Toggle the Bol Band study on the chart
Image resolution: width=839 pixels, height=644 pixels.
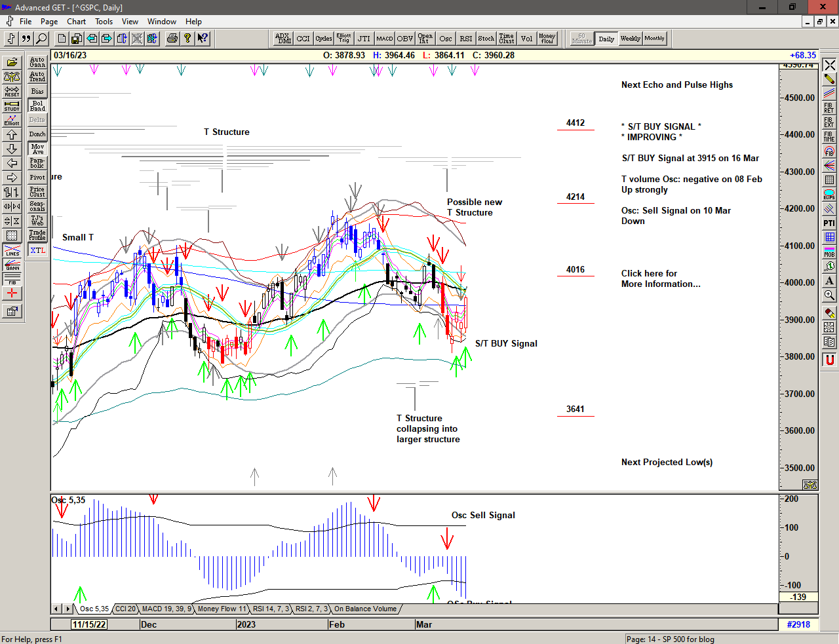[37, 105]
